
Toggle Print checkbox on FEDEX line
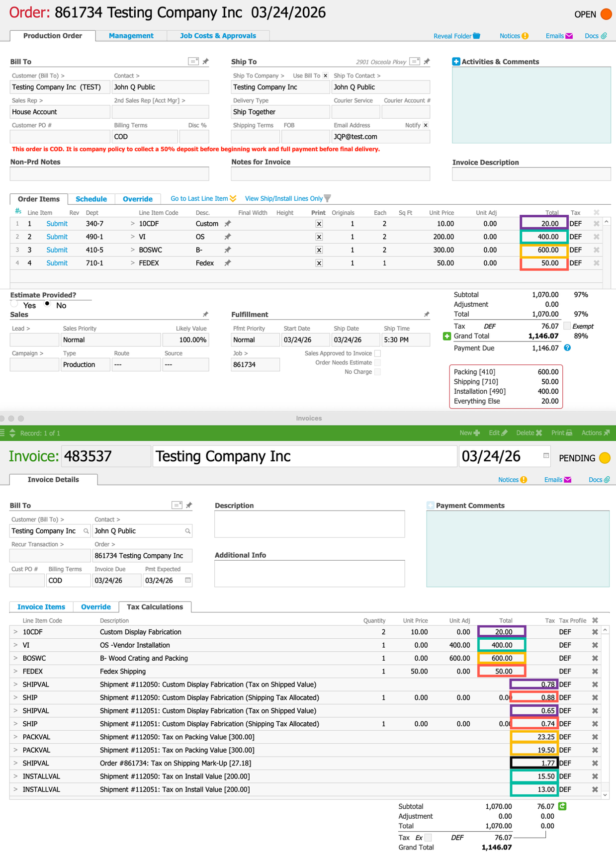[x=319, y=263]
